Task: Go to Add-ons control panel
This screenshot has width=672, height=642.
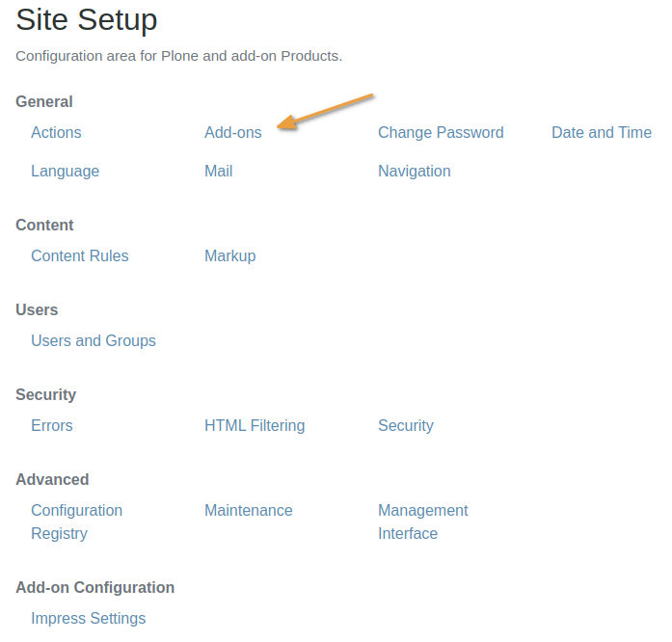Action: click(x=232, y=133)
